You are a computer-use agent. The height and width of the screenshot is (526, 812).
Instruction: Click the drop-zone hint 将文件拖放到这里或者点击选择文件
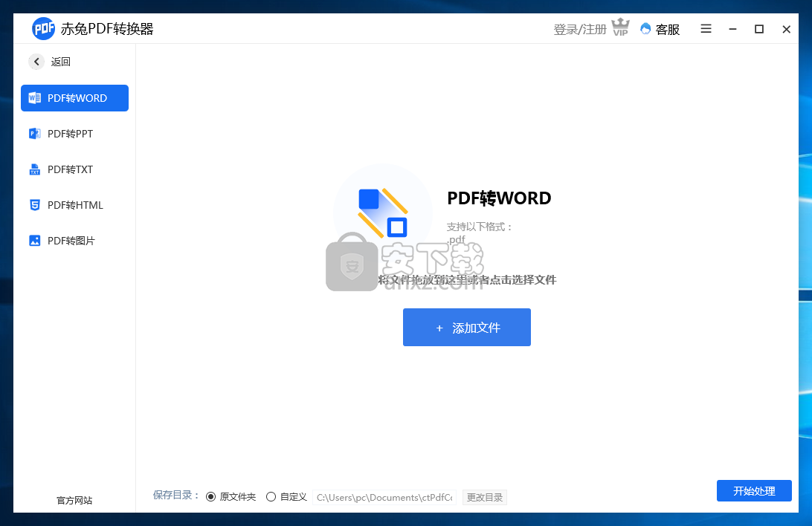[x=466, y=280]
